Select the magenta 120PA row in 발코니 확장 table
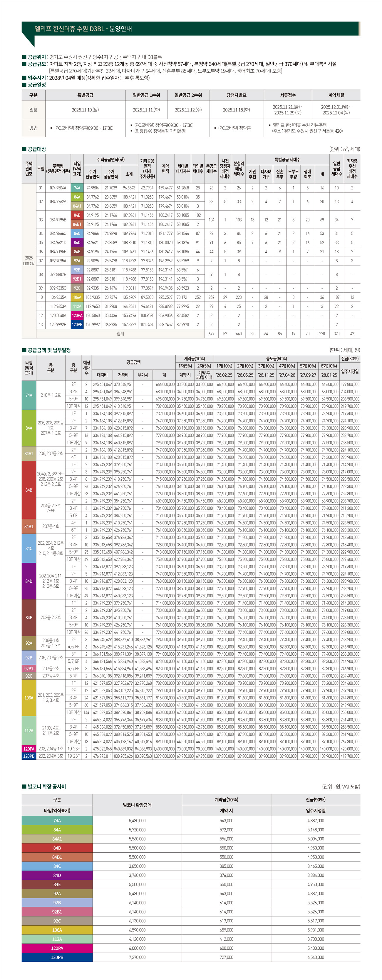The width and height of the screenshot is (382, 980). tap(57, 949)
